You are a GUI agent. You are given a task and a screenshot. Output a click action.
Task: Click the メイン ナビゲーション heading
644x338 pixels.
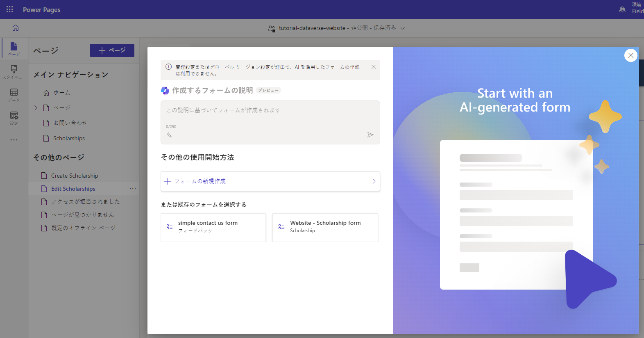71,75
